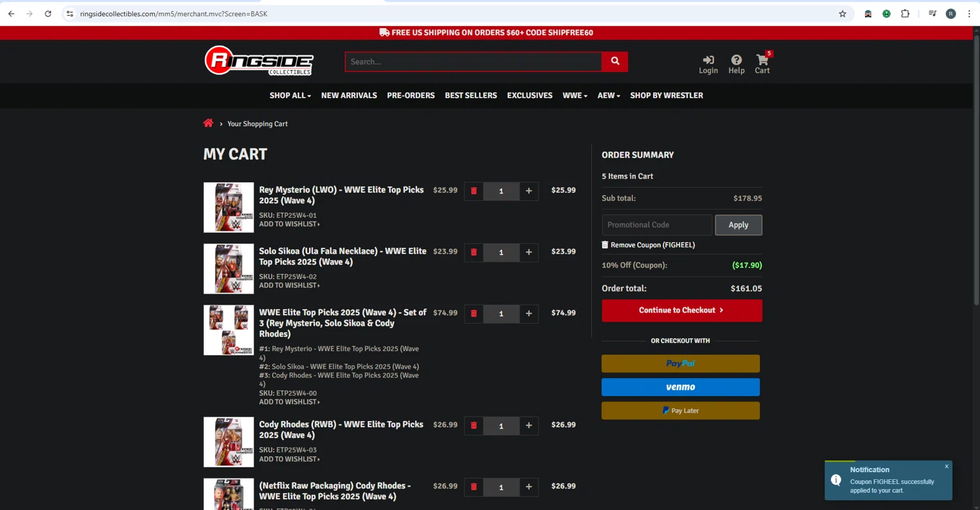
Task: Open the Solo Sikoa Ula Fala Necklace title
Action: (342, 256)
